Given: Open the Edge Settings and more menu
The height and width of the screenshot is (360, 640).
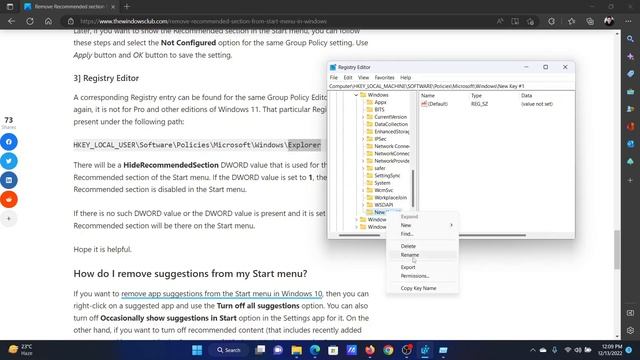Looking at the screenshot, I should pyautogui.click(x=628, y=21).
